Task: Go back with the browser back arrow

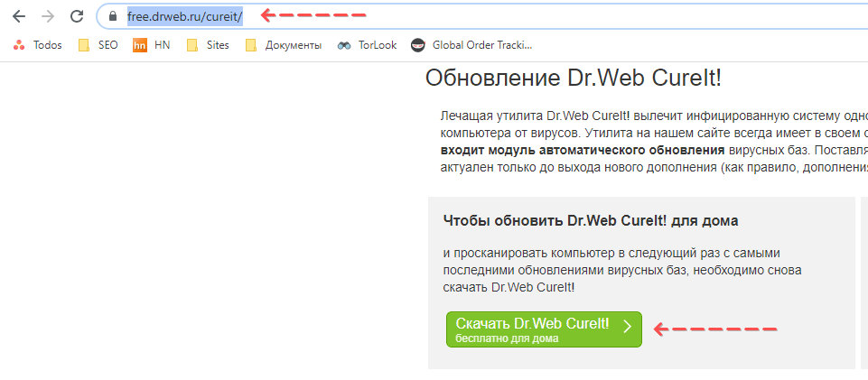Action: click(19, 16)
